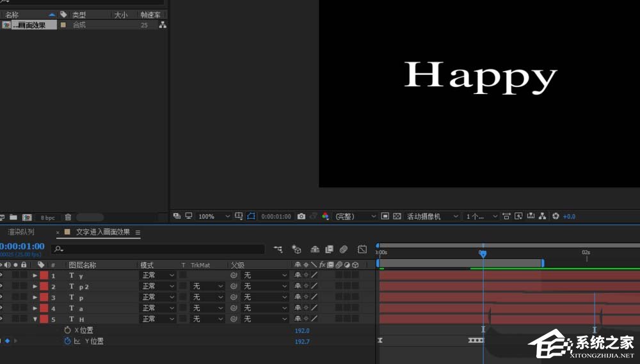This screenshot has width=640, height=364.
Task: Click the reset exposure icon in viewer
Action: pyautogui.click(x=556, y=217)
